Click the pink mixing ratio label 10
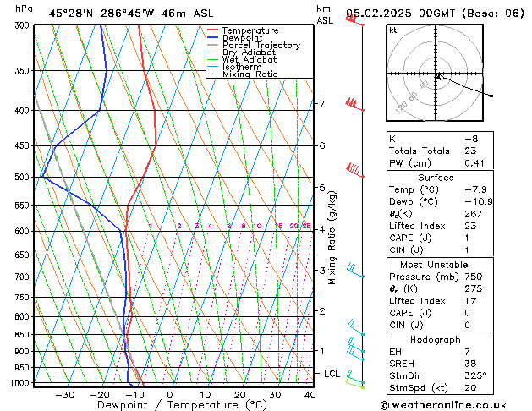532x411 pixels. [257, 226]
